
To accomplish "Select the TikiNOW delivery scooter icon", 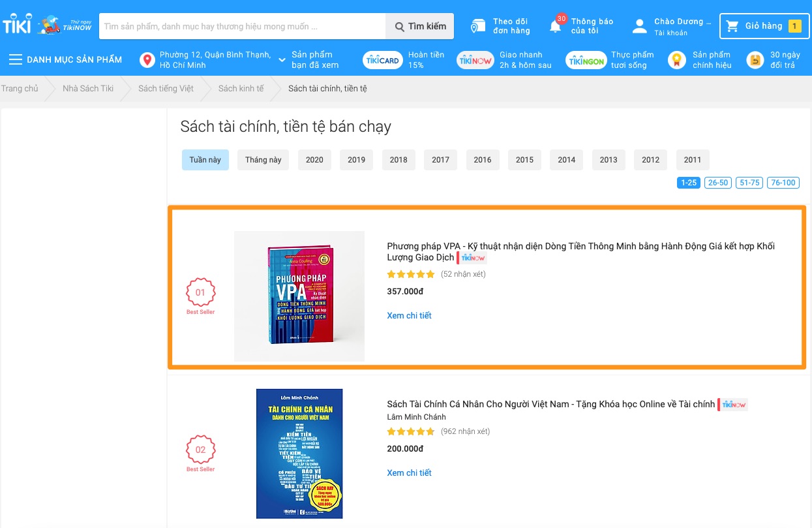I will [x=47, y=23].
